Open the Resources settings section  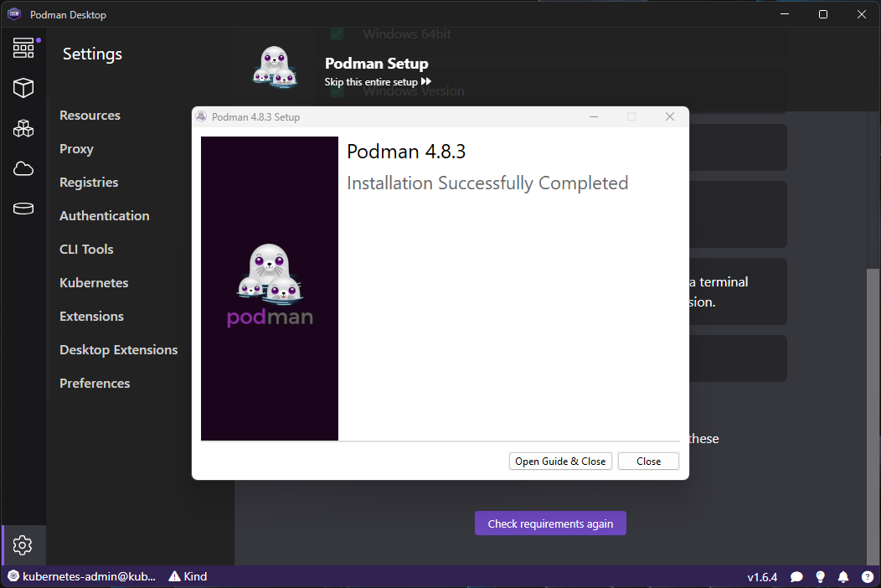90,116
